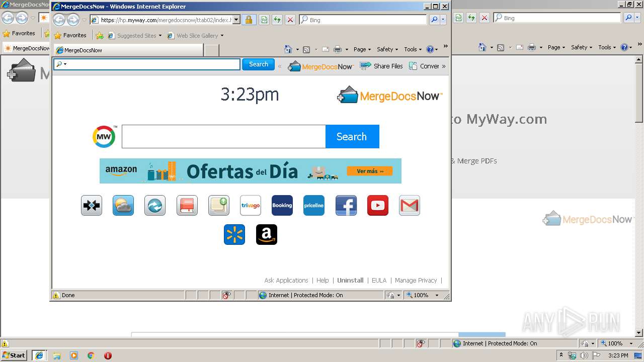Screen dimensions: 644x362
Task: Click the security lock icon in address bar
Action: tap(249, 20)
